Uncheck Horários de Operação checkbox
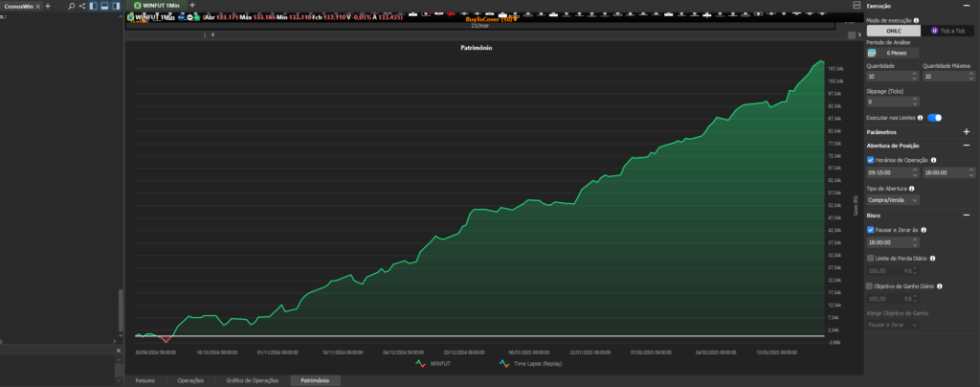Image resolution: width=980 pixels, height=387 pixels. (x=871, y=160)
